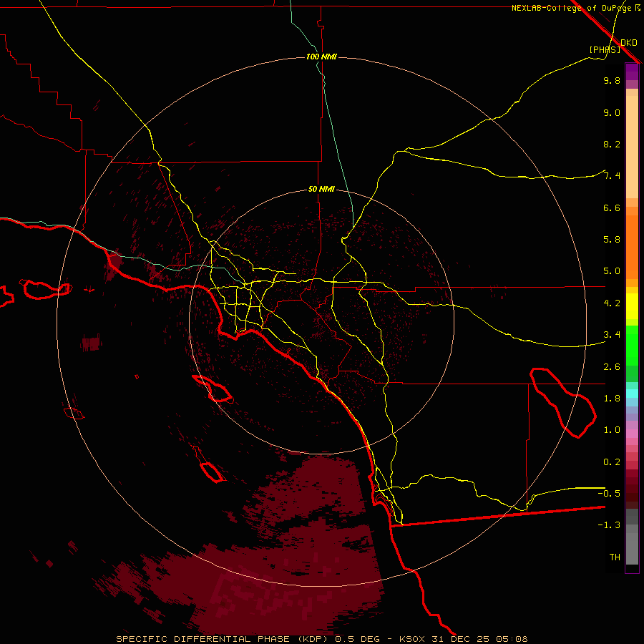644x644 pixels.
Task: Click the -0.5 legend scale value
Action: [609, 494]
